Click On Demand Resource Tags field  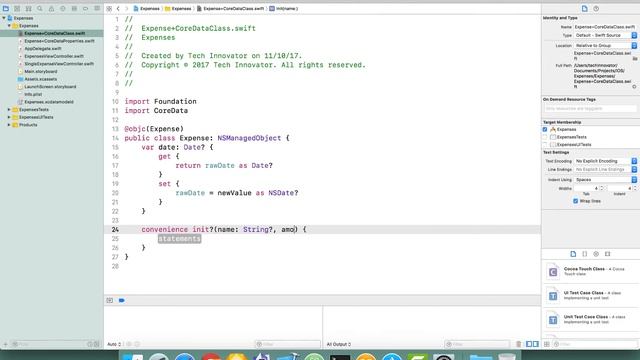[x=590, y=109]
